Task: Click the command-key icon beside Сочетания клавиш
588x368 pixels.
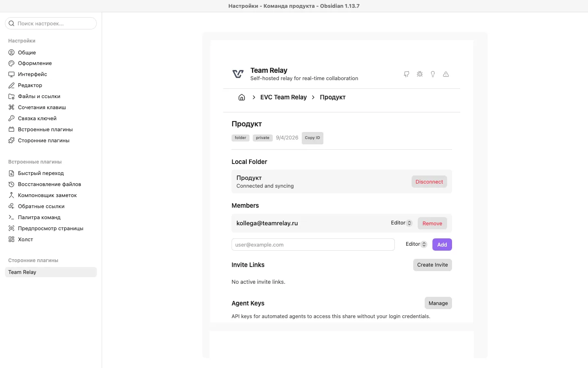Action: click(x=11, y=108)
